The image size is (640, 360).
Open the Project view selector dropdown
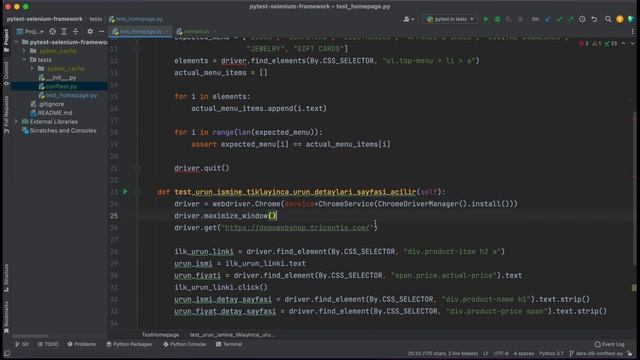pos(30,31)
